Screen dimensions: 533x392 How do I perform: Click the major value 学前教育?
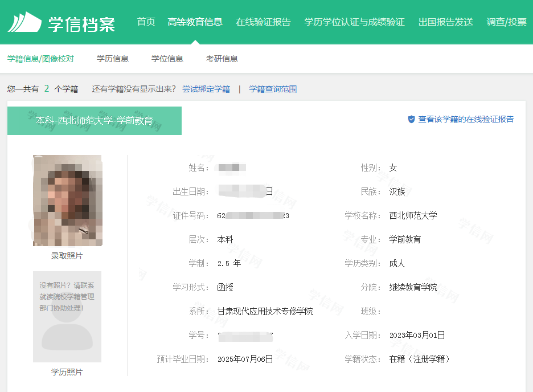tap(405, 240)
